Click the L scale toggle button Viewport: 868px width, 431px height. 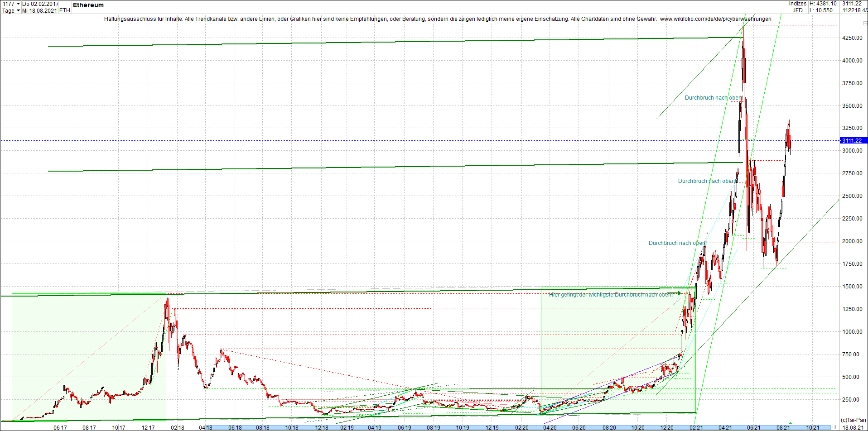coord(836,427)
